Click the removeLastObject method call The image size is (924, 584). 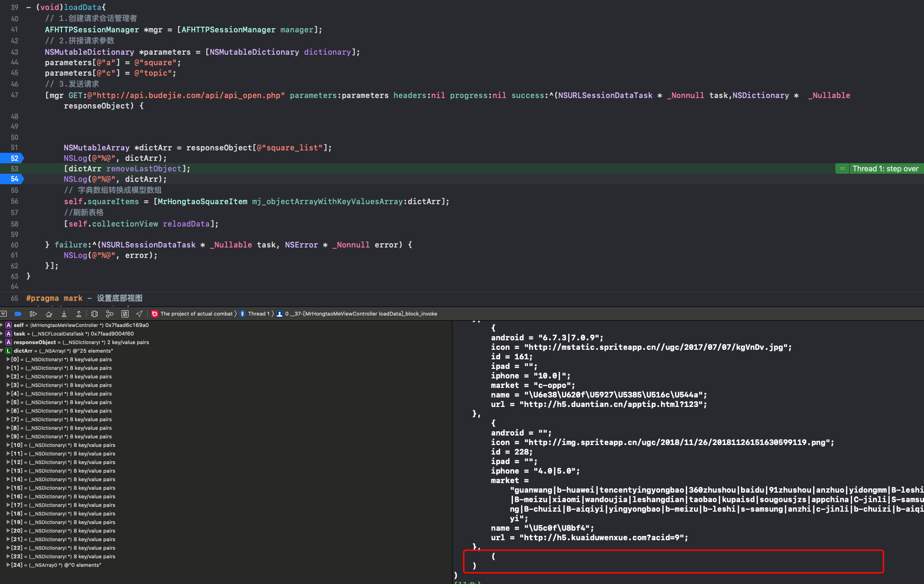tap(144, 168)
